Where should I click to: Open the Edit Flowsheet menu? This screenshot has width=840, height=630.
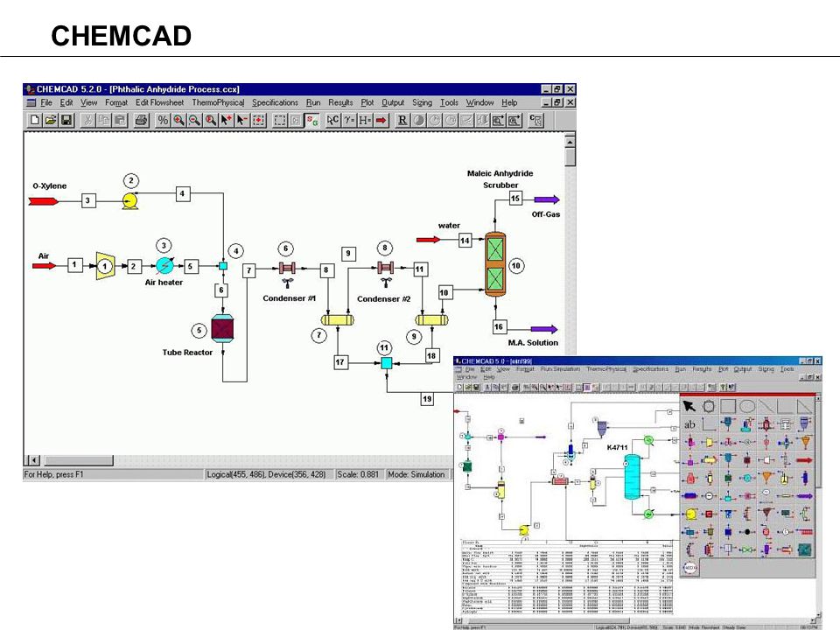pyautogui.click(x=159, y=102)
